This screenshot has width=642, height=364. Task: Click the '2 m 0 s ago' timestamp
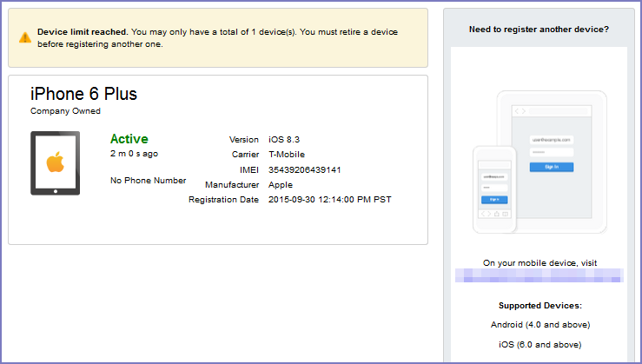(x=134, y=154)
